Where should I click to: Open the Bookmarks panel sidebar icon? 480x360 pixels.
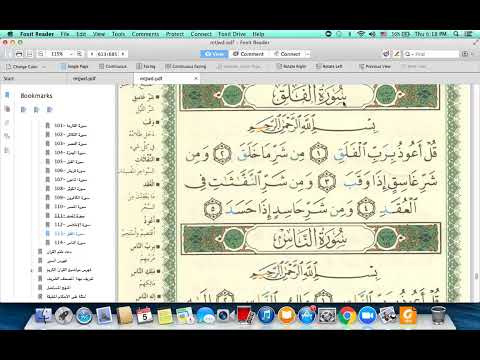tap(7, 96)
